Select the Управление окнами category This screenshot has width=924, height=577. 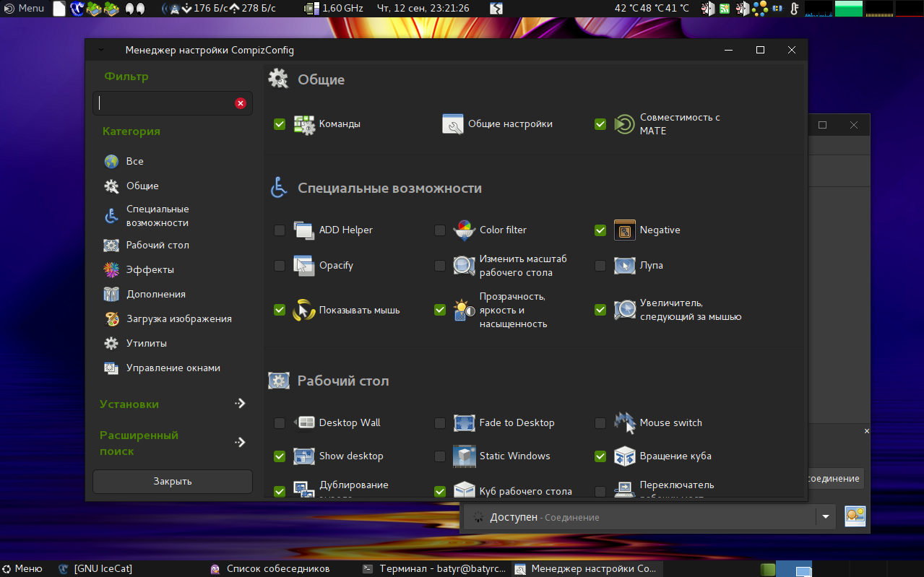(173, 368)
